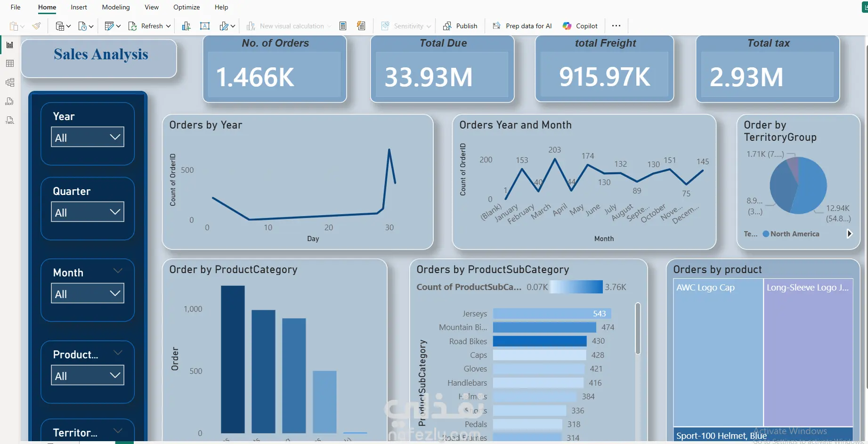Insert a new visual from the toolbar

(186, 26)
